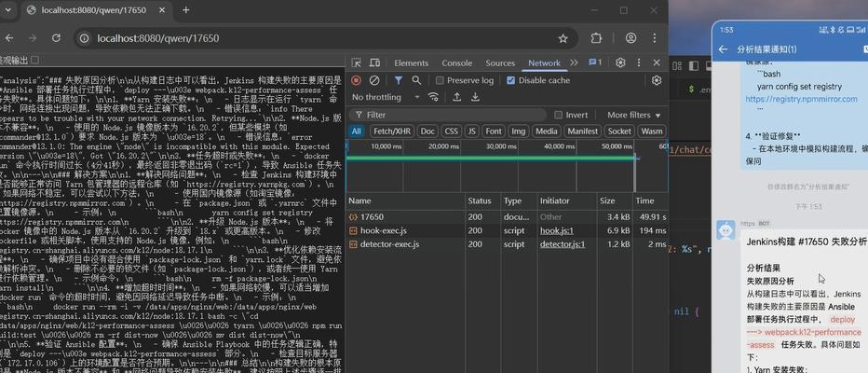868x373 pixels.
Task: Toggle the 美观输出 checkbox
Action: (x=34, y=60)
